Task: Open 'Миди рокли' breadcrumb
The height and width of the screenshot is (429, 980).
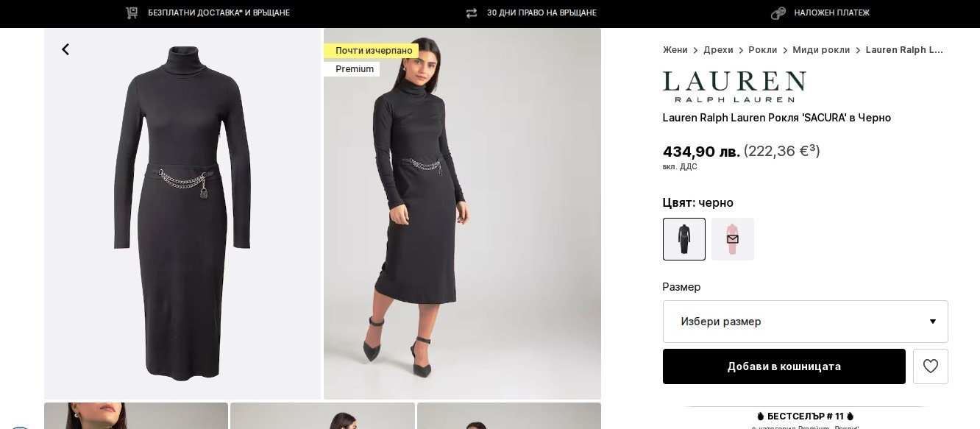Action: (821, 50)
